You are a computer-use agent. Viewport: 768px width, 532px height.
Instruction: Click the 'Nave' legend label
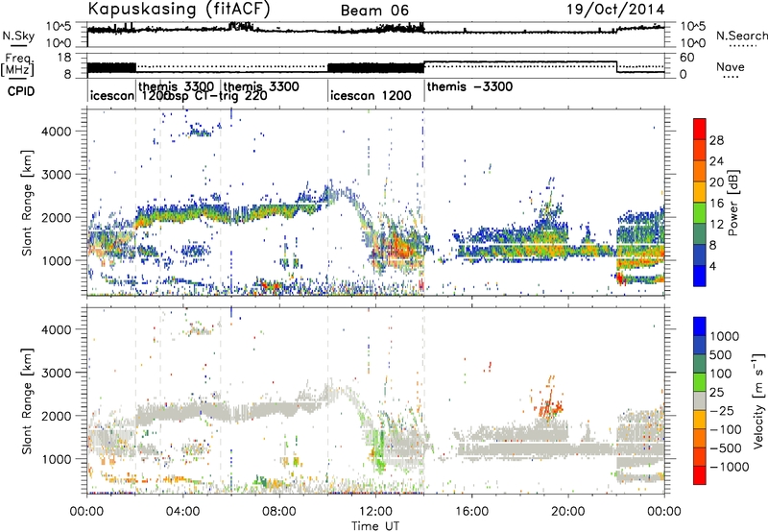tap(731, 66)
